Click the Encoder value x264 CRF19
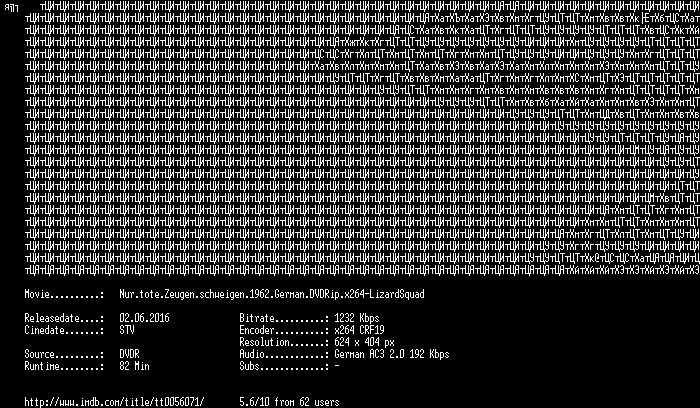The height and width of the screenshot is (408, 700). click(x=359, y=330)
